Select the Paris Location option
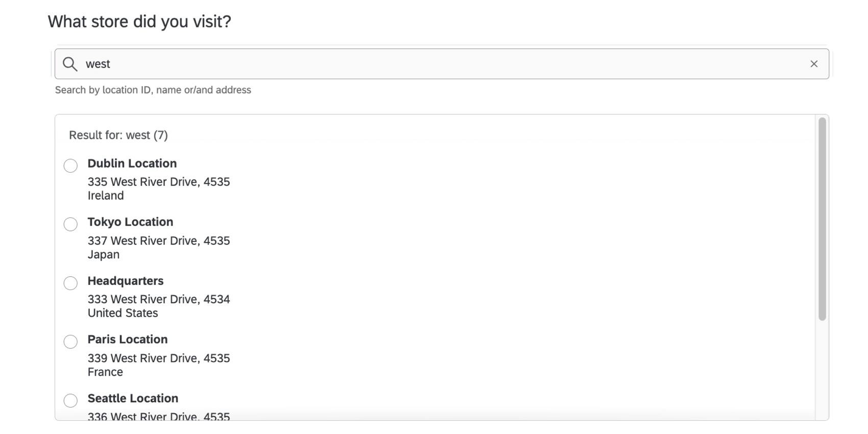The width and height of the screenshot is (868, 434). tap(70, 342)
